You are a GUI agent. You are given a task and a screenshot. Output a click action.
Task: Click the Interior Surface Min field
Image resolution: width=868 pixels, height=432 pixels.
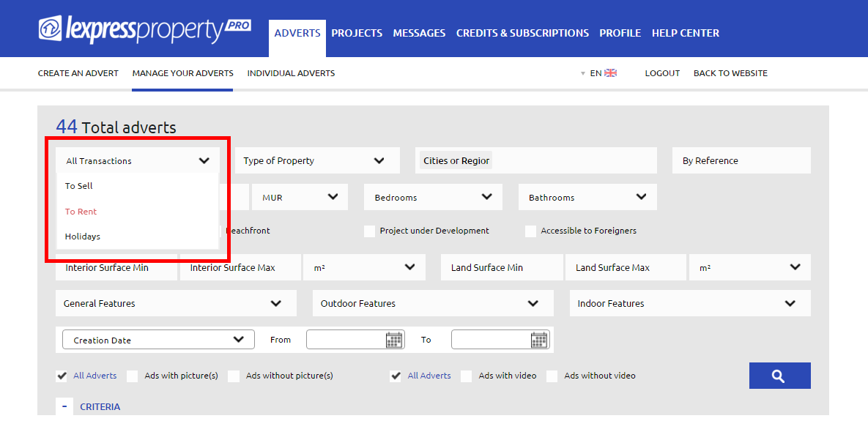pos(116,267)
